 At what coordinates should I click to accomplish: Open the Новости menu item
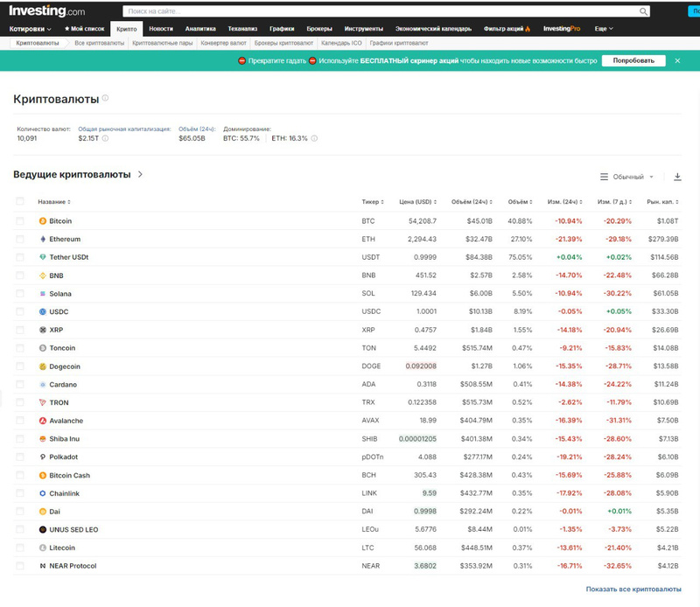coord(161,29)
